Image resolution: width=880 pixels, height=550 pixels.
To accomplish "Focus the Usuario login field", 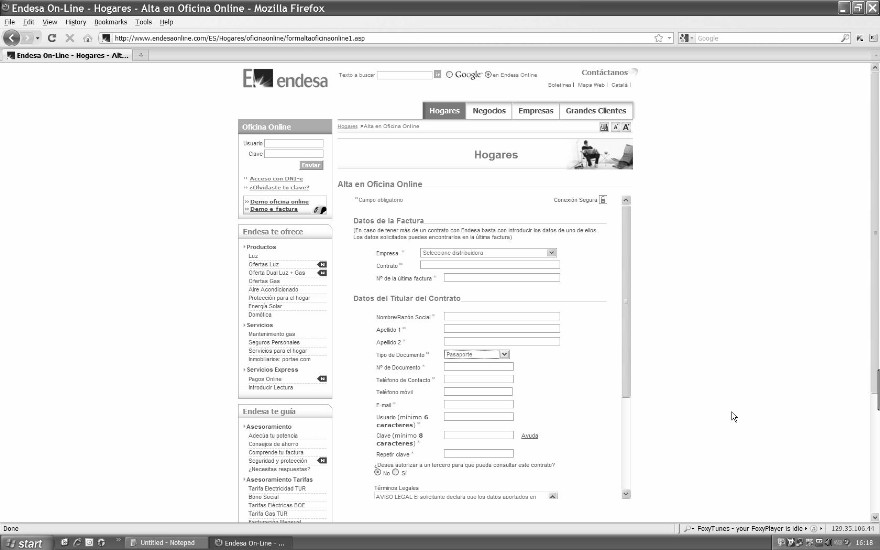I will [294, 143].
